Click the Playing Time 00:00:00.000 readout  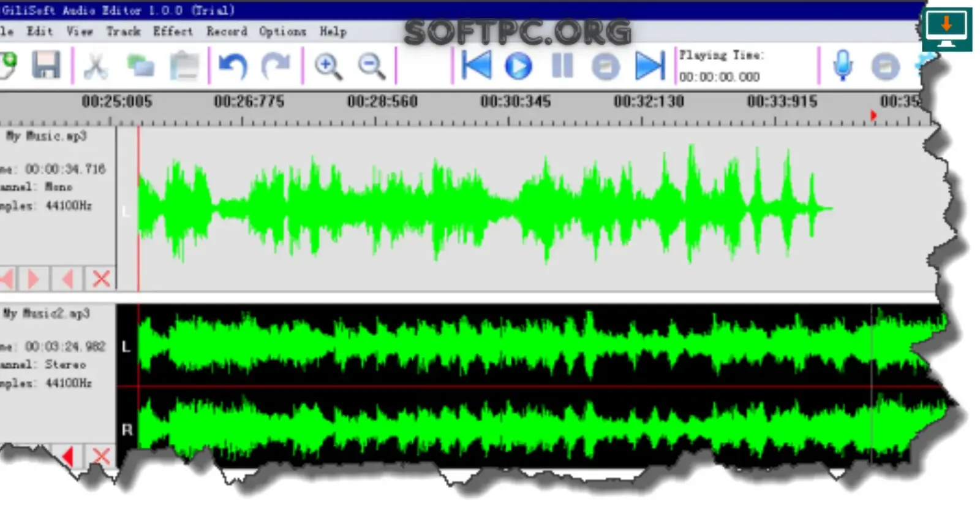coord(719,77)
